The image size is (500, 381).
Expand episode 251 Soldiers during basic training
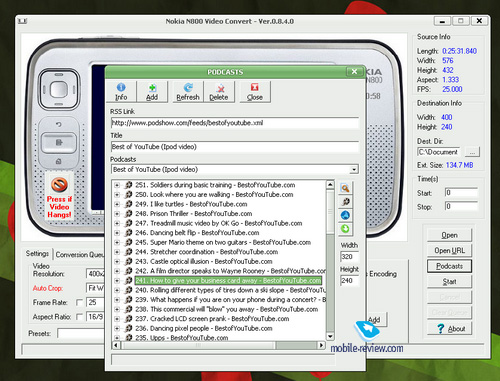pos(117,185)
